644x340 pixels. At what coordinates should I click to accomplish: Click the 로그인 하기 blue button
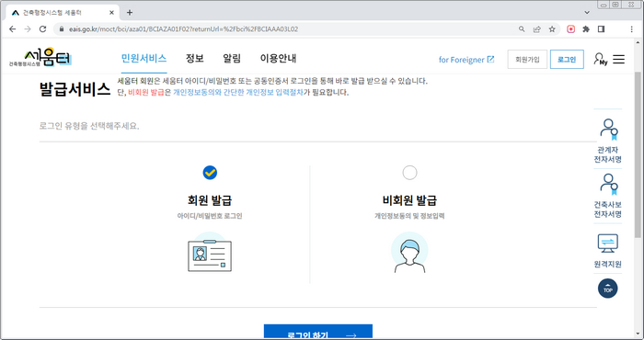point(318,333)
